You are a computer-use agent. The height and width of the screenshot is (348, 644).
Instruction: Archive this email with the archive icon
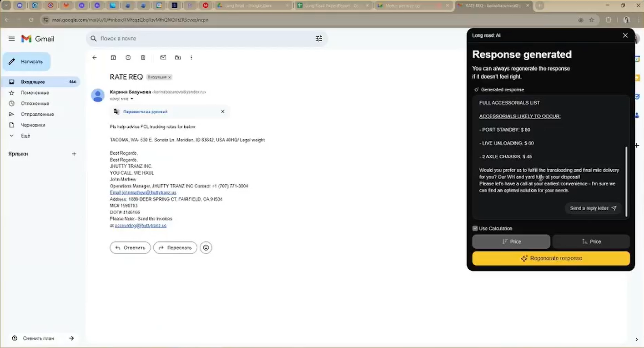click(113, 58)
